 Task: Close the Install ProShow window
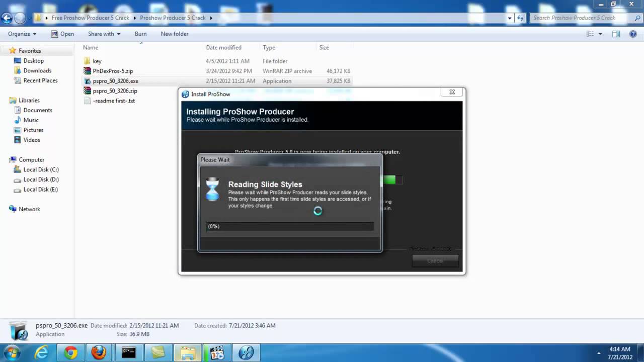tap(452, 92)
